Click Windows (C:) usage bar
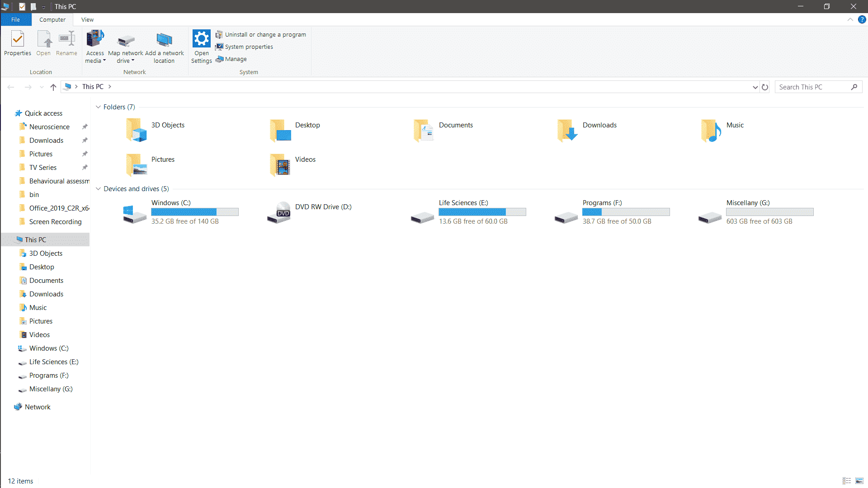 click(195, 212)
